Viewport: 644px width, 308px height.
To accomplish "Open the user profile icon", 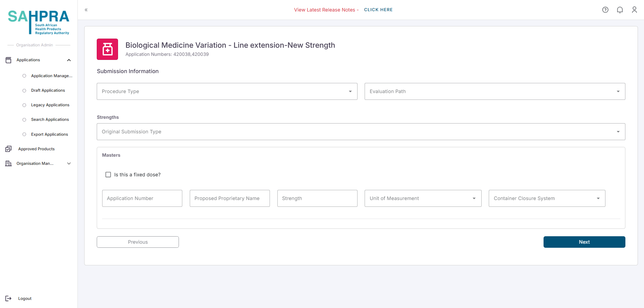I will click(634, 10).
